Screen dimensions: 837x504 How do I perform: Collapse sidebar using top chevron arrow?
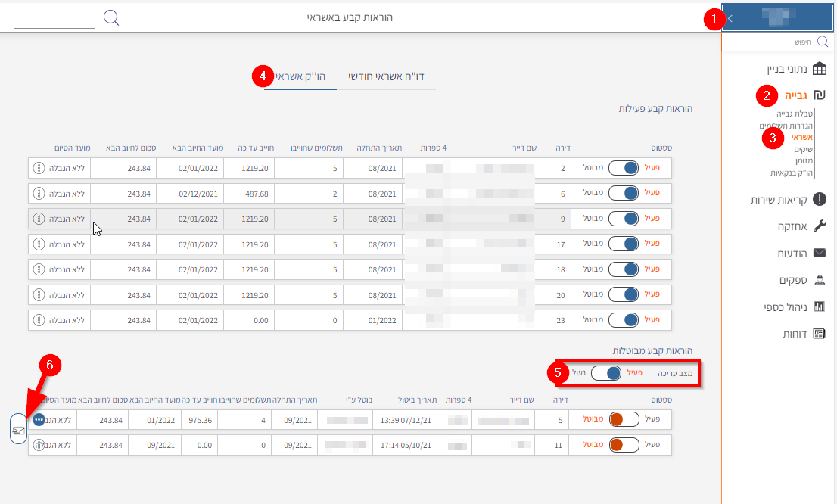click(x=730, y=19)
